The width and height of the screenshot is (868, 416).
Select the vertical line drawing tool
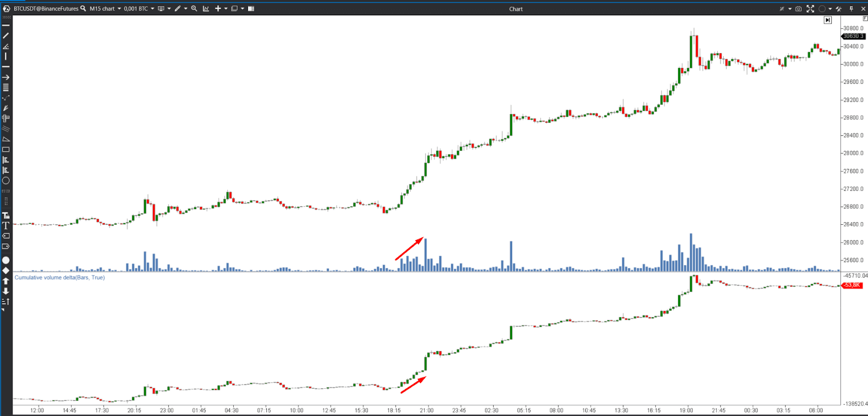pos(6,56)
